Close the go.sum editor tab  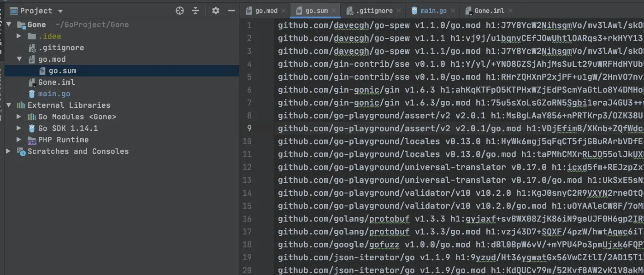[x=334, y=11]
